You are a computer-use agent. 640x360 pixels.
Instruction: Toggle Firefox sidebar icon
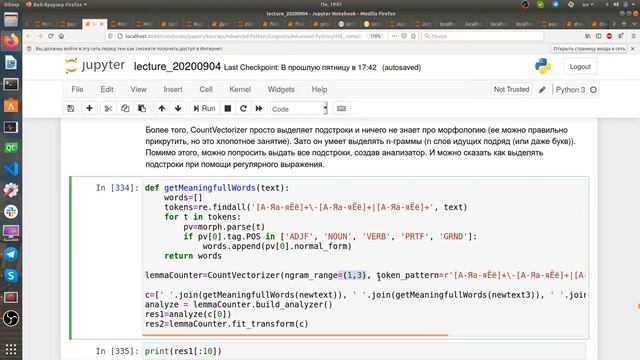[599, 36]
